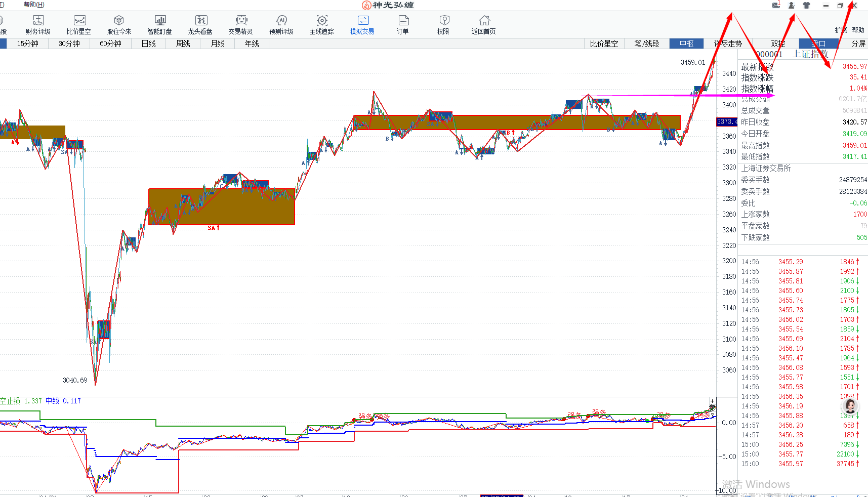Open 模拟交易 simulated trading
Screen dimensions: 868x497
point(362,24)
